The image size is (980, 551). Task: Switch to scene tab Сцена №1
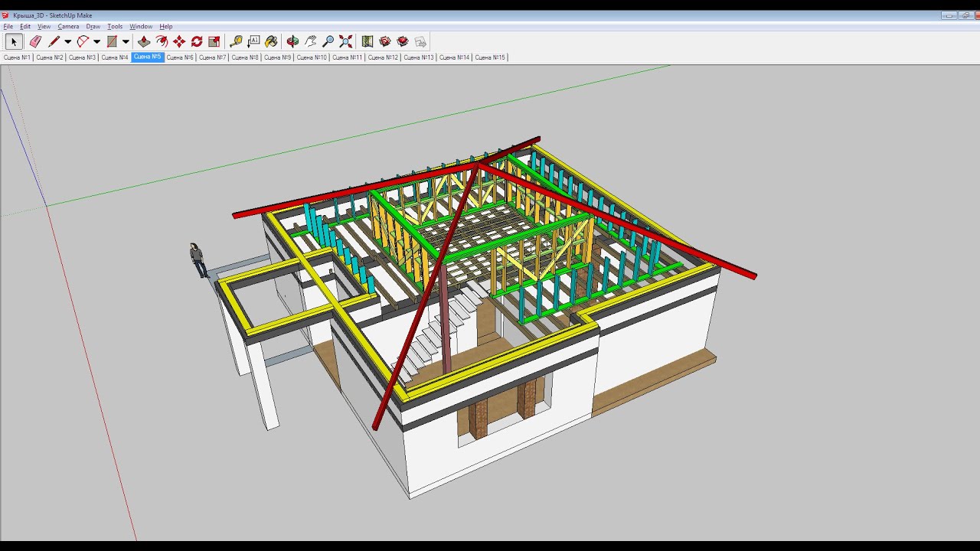click(17, 57)
